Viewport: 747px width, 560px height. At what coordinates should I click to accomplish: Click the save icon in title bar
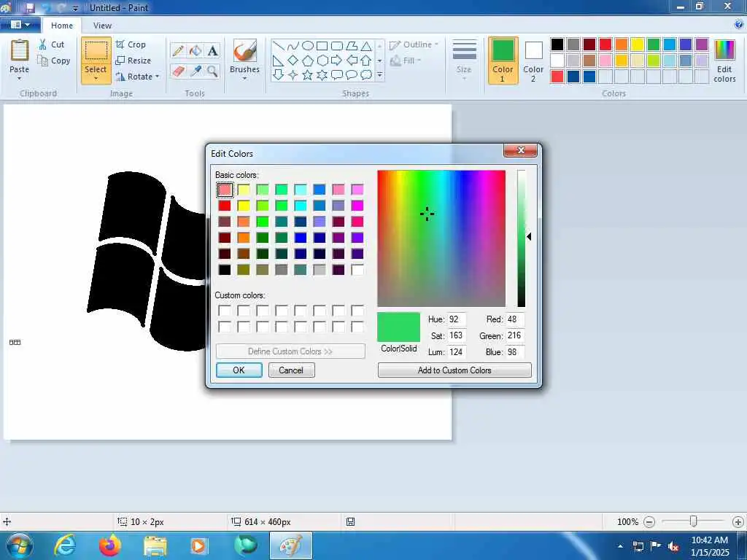pos(31,7)
